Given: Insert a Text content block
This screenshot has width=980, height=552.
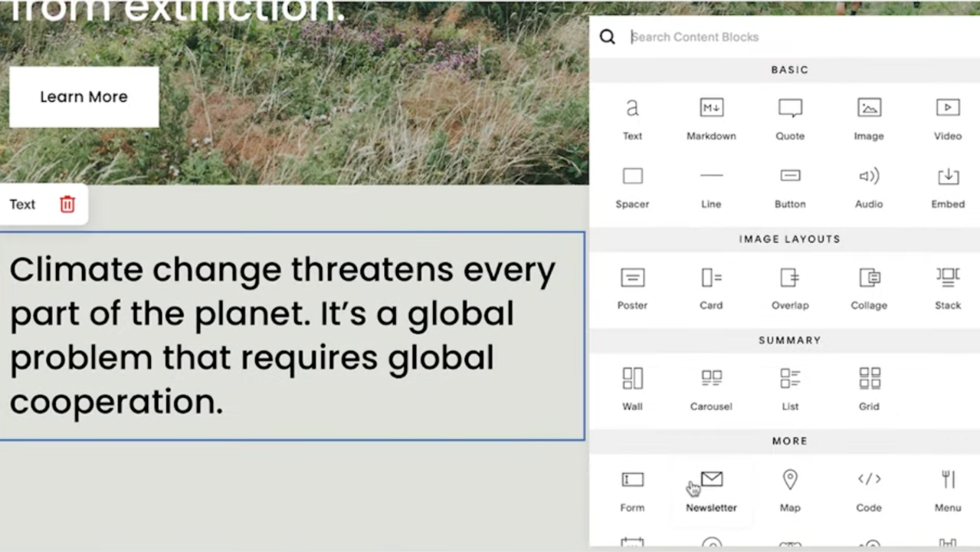Looking at the screenshot, I should [632, 118].
